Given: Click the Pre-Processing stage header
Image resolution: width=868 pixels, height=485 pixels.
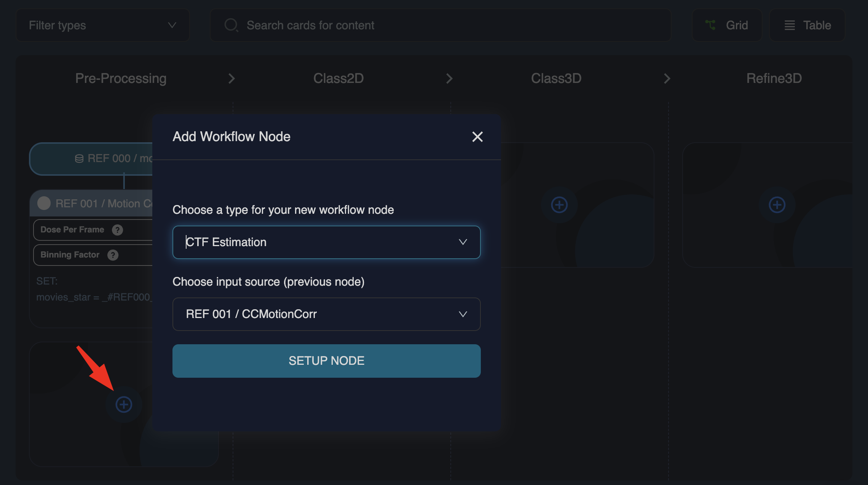Looking at the screenshot, I should 121,78.
